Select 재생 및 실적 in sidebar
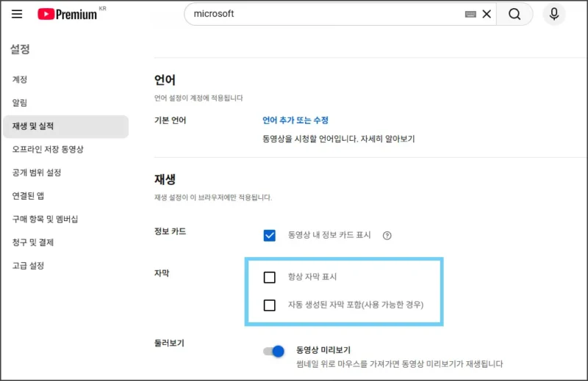Image resolution: width=588 pixels, height=381 pixels. 65,126
